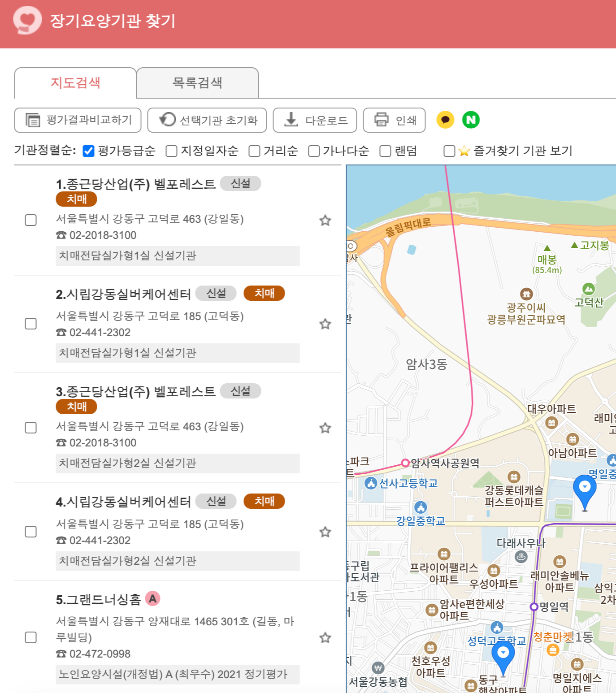Screen dimensions: 616x693
Task: Click 다래사우나 sauna icon on map
Action: [521, 557]
